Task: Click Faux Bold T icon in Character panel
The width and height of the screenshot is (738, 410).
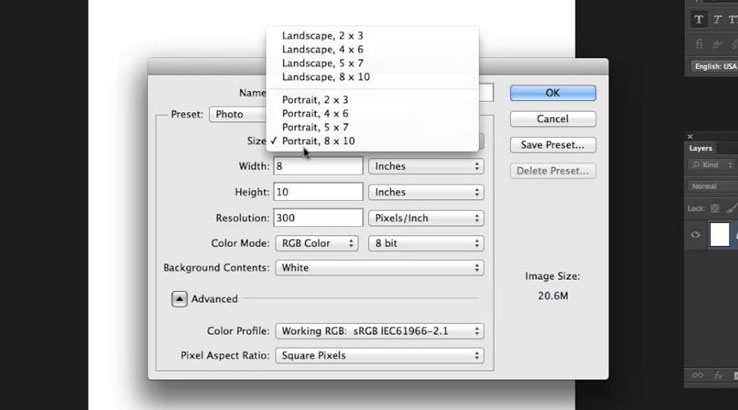Action: click(700, 20)
